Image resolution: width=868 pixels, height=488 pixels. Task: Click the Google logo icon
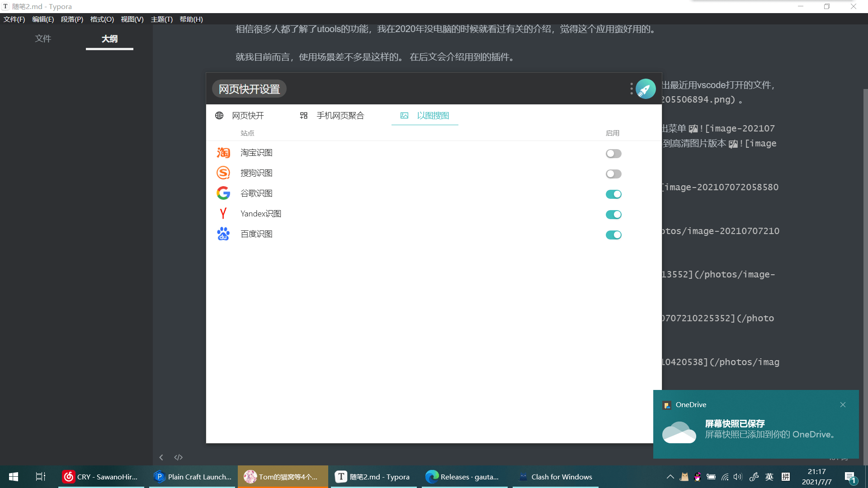click(223, 193)
